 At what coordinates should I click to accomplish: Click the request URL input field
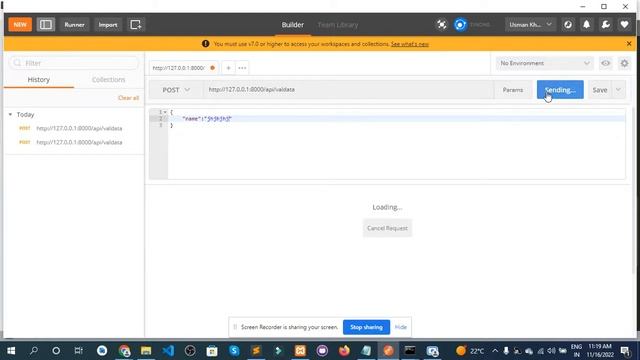tap(348, 90)
